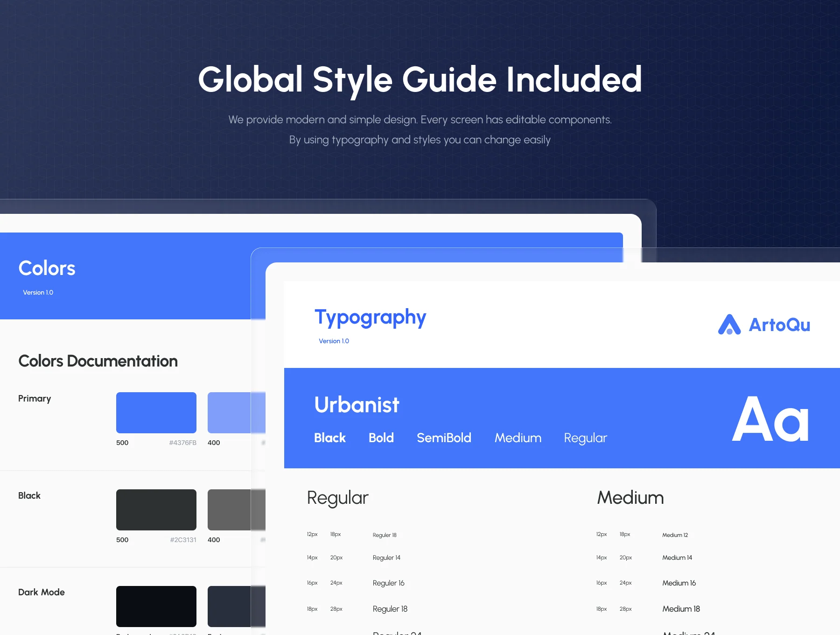Viewport: 840px width, 635px height.
Task: Select the first Dark Mode black swatch
Action: tap(156, 607)
